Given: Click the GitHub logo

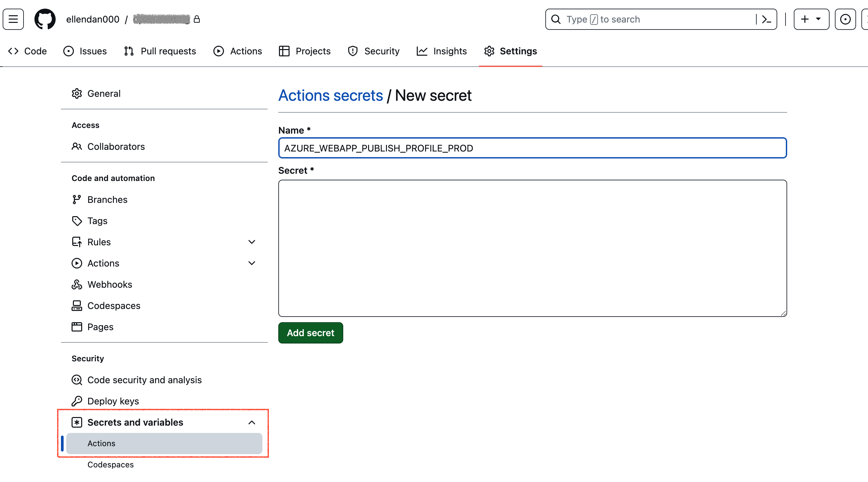Looking at the screenshot, I should [x=44, y=19].
